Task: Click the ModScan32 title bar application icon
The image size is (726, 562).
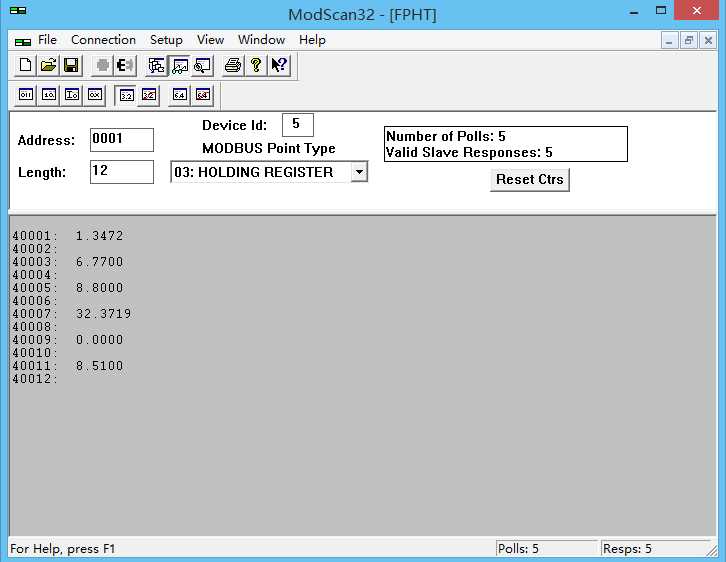Action: point(18,11)
